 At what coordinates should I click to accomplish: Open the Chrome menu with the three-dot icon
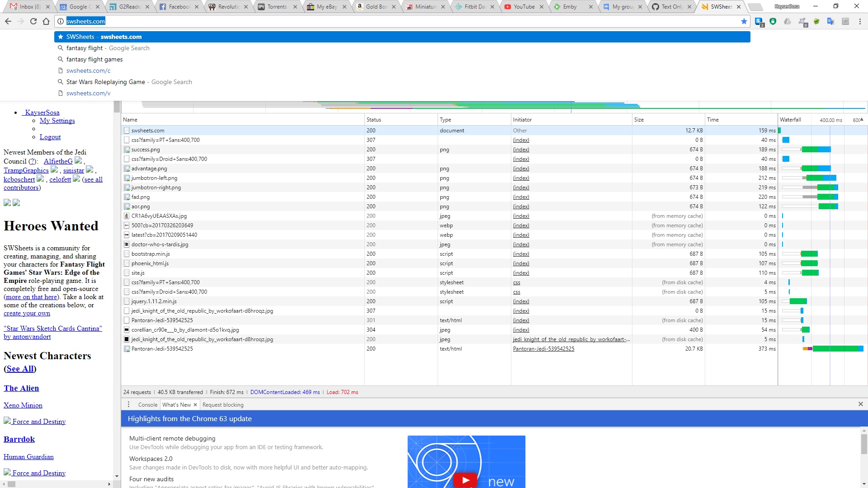pos(860,21)
